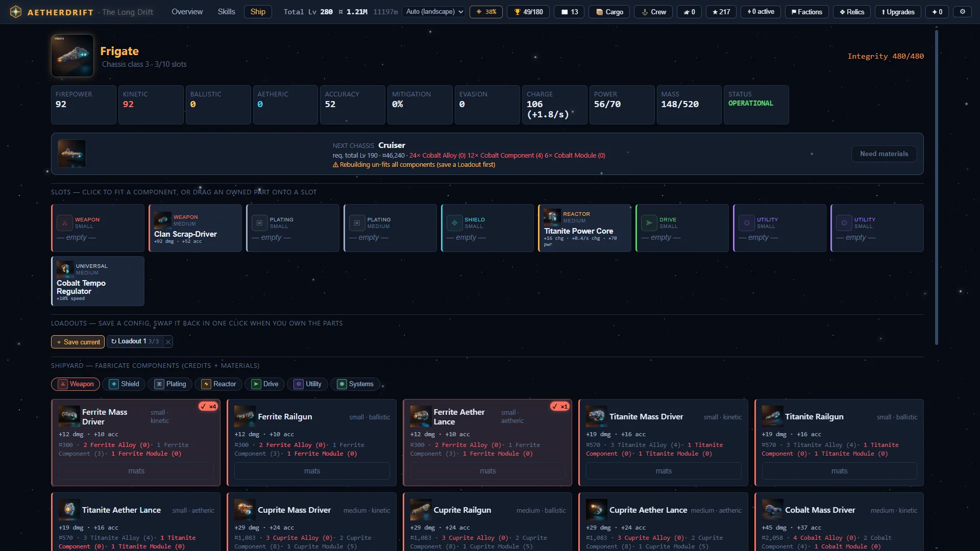980x551 pixels.
Task: Click the 49/180 trophy counter
Action: click(x=528, y=12)
